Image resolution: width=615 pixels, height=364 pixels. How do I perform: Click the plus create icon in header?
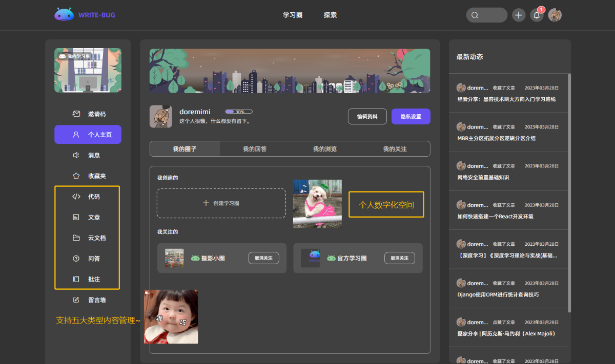[519, 15]
